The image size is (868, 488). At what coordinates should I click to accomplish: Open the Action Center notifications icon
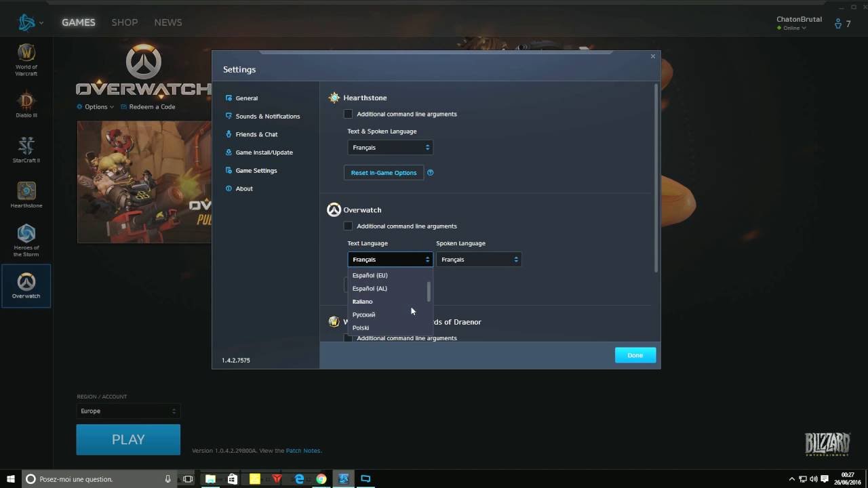click(825, 479)
